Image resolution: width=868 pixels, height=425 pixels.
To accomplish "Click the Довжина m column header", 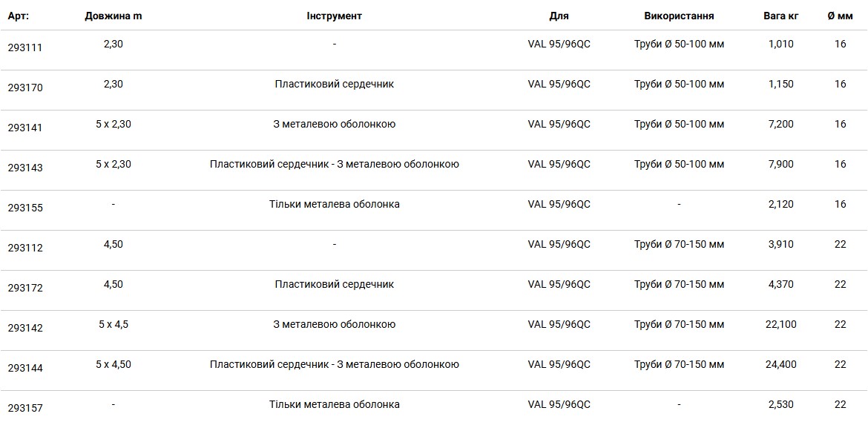I will [113, 16].
